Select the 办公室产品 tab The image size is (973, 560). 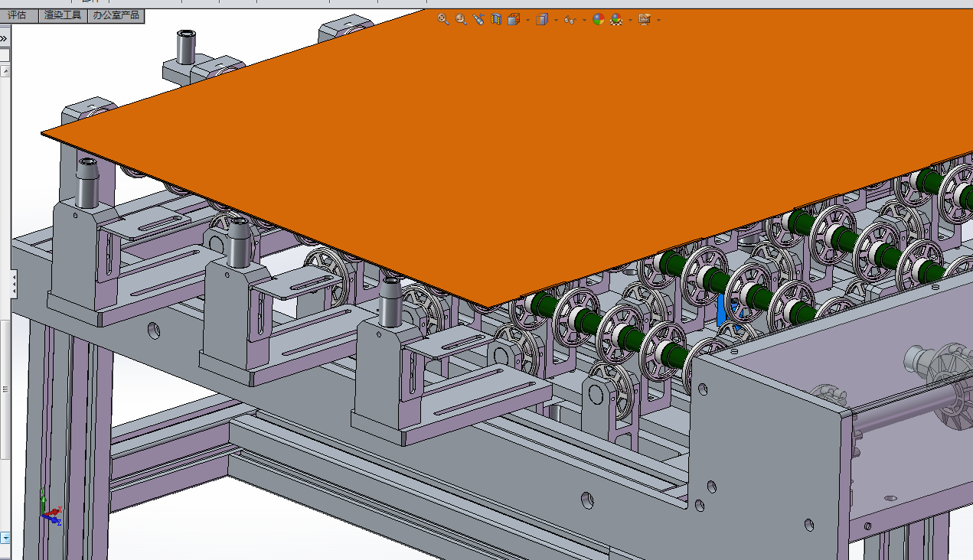116,15
